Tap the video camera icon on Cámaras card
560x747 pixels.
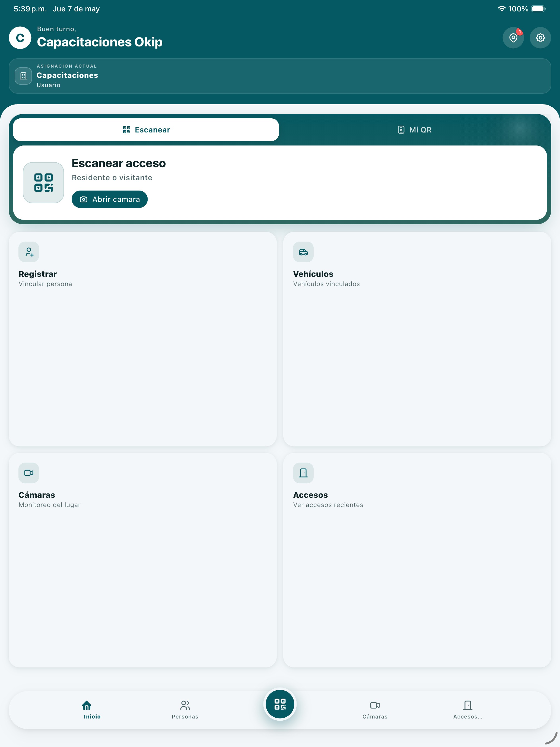(x=29, y=473)
